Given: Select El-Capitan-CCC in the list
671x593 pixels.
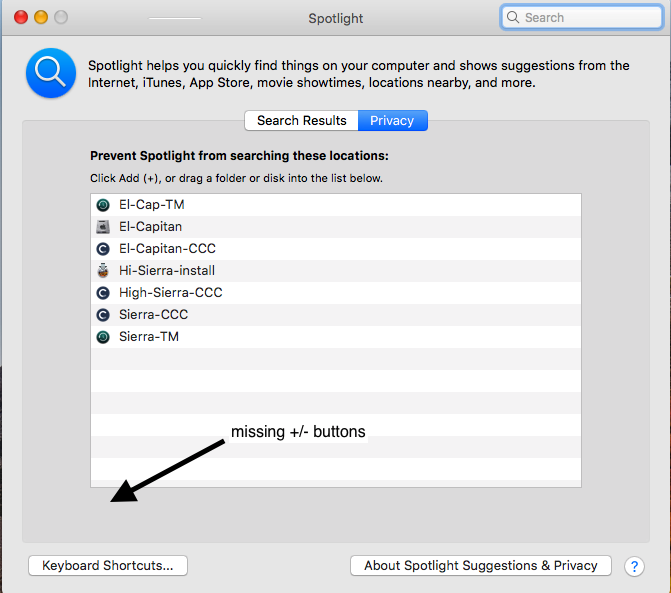Looking at the screenshot, I should (336, 249).
